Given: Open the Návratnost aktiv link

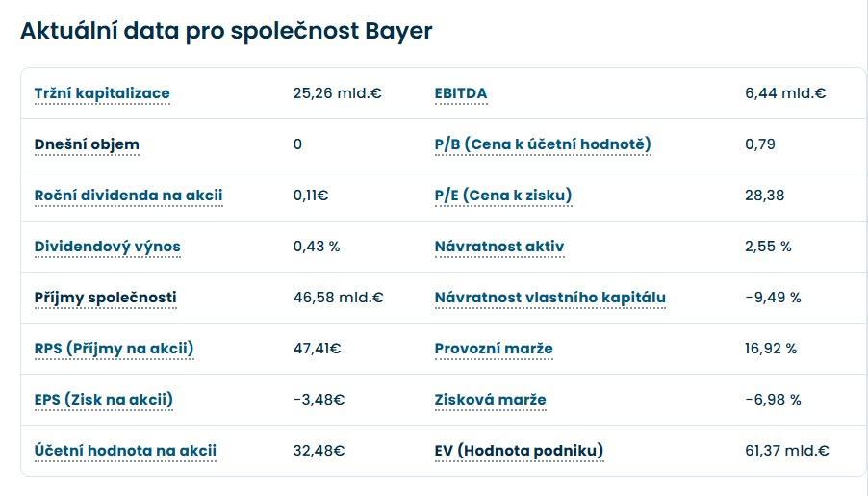Looking at the screenshot, I should point(499,247).
